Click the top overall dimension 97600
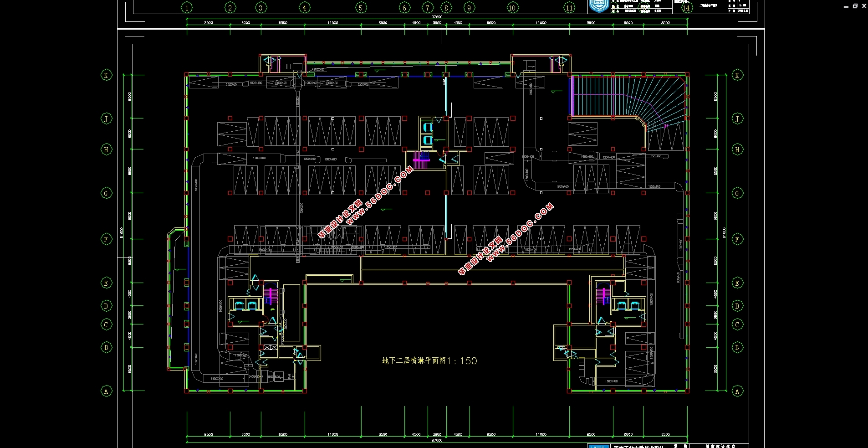Viewport: 868px width, 448px height. 437,17
